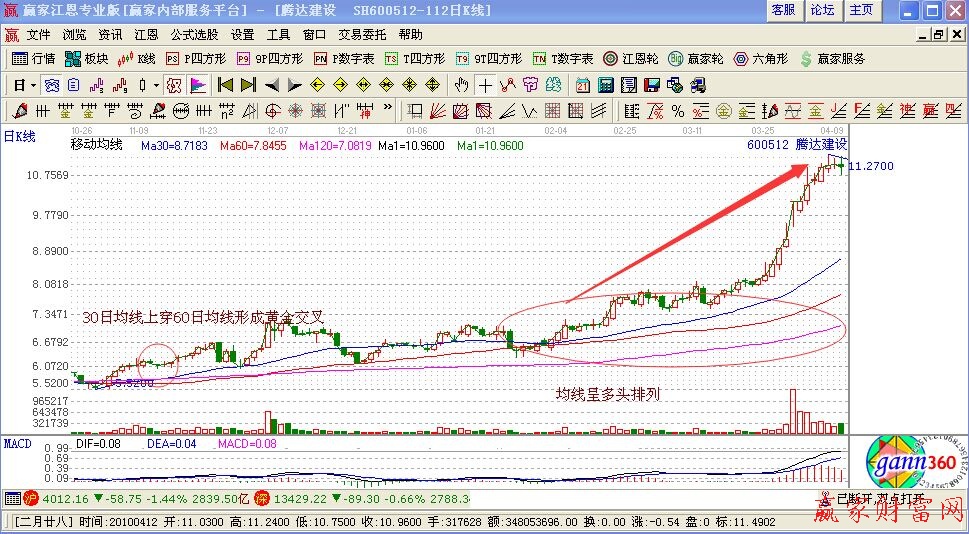The height and width of the screenshot is (534, 969).
Task: Click the save floppy disk icon
Action: point(652,84)
